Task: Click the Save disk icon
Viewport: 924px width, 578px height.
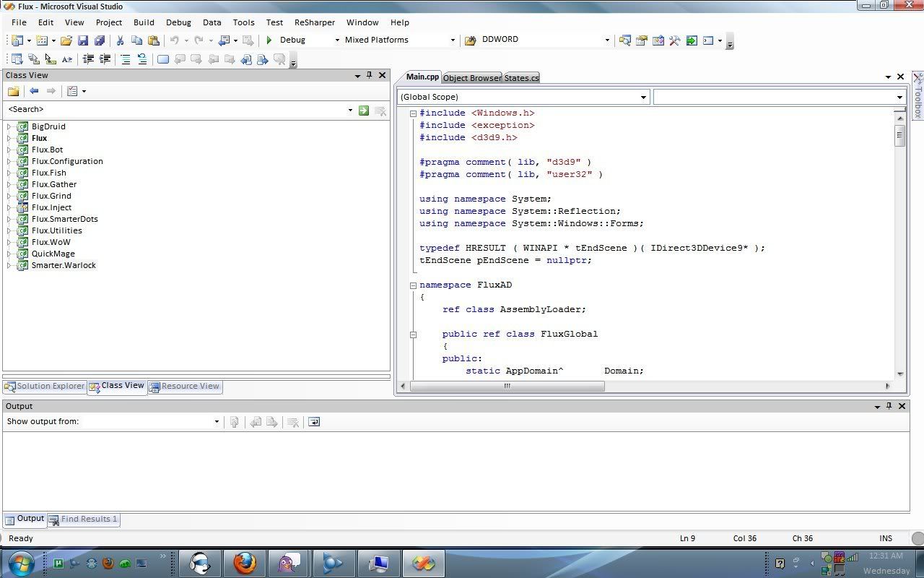Action: [x=83, y=40]
